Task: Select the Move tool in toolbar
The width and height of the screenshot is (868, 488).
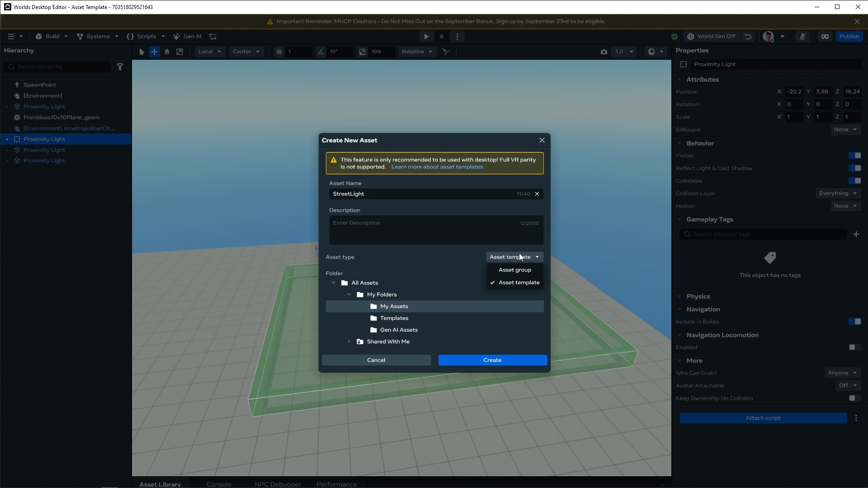Action: (154, 52)
